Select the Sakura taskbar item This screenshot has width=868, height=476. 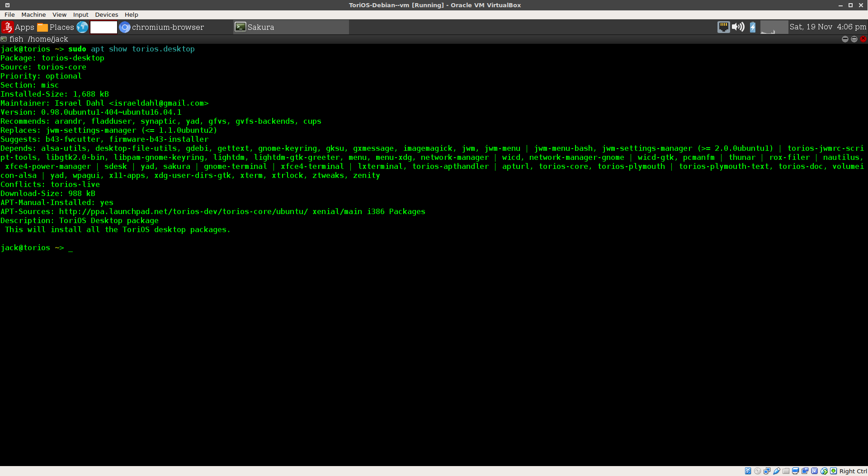(291, 27)
